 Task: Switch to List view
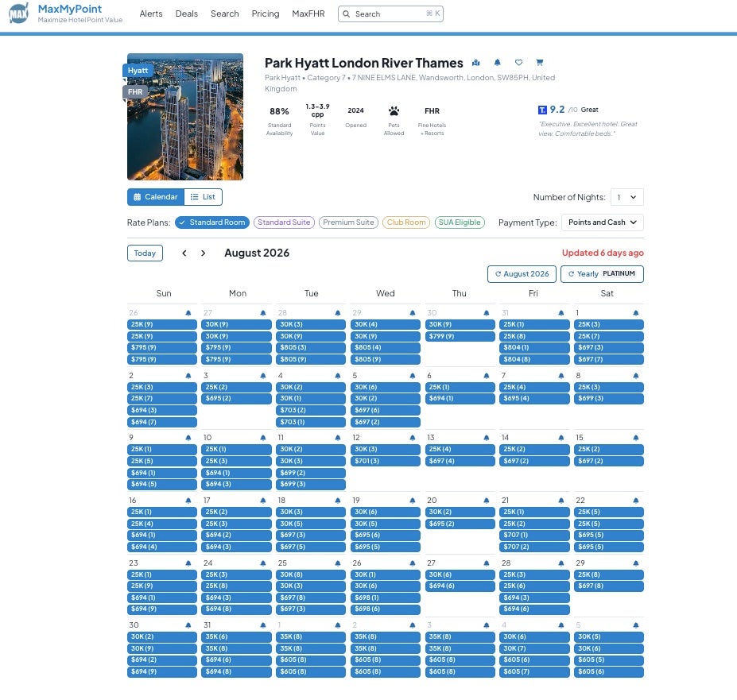point(204,197)
